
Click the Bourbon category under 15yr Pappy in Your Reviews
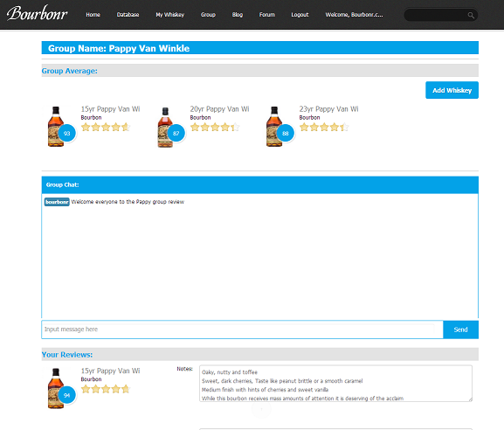point(91,379)
